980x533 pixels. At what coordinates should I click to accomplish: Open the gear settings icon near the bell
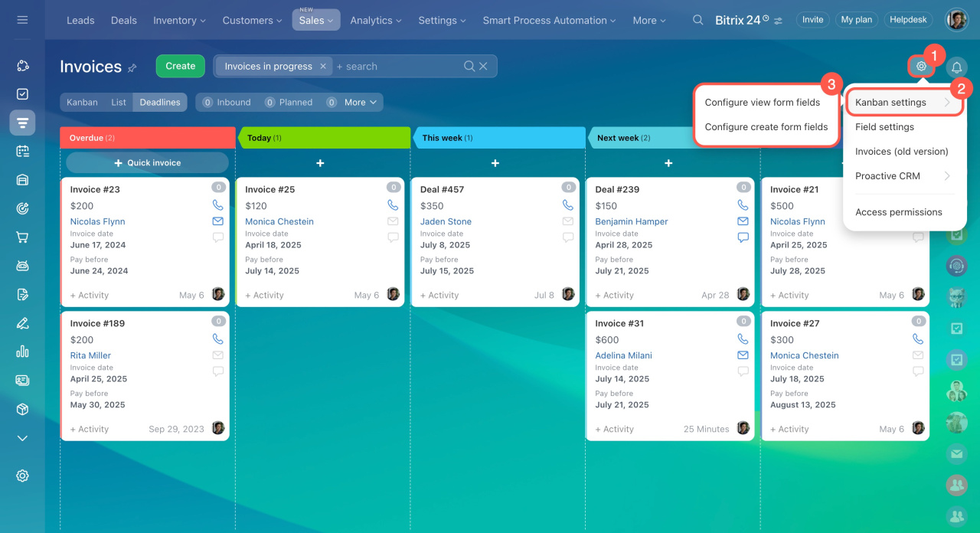(x=921, y=67)
